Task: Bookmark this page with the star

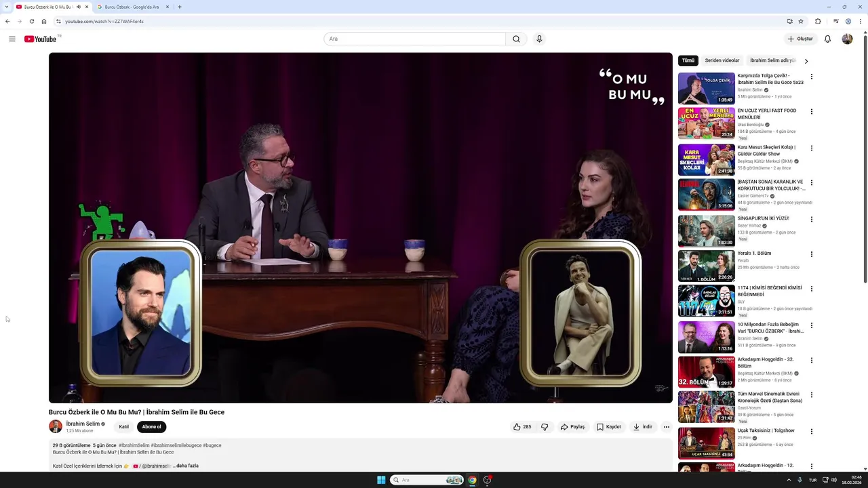Action: click(x=801, y=21)
